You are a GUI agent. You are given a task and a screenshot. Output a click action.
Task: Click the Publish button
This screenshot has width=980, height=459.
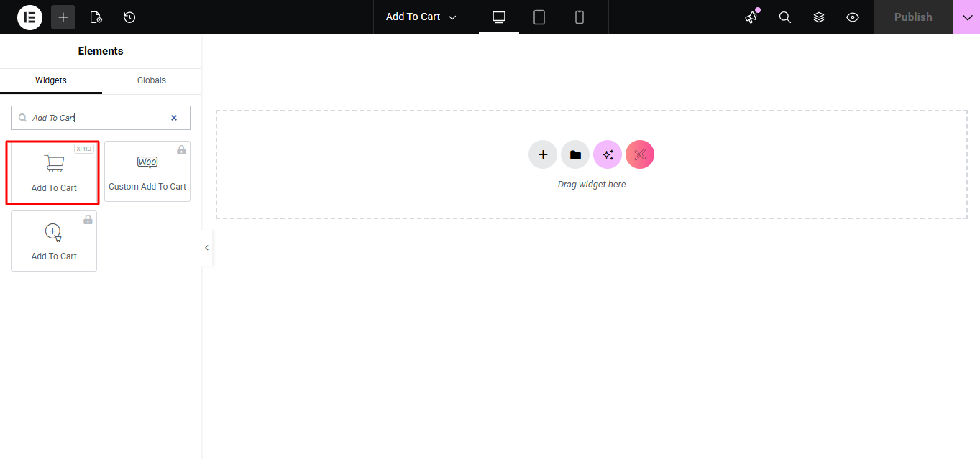[913, 17]
